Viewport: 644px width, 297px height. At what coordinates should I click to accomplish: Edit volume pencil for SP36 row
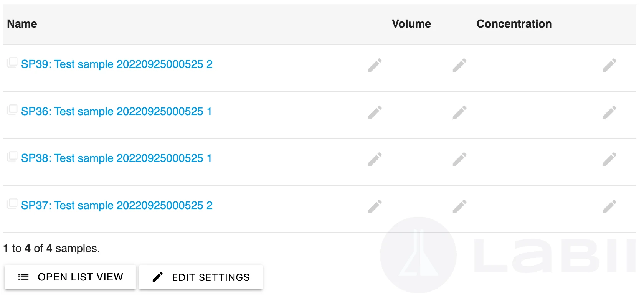pyautogui.click(x=459, y=112)
